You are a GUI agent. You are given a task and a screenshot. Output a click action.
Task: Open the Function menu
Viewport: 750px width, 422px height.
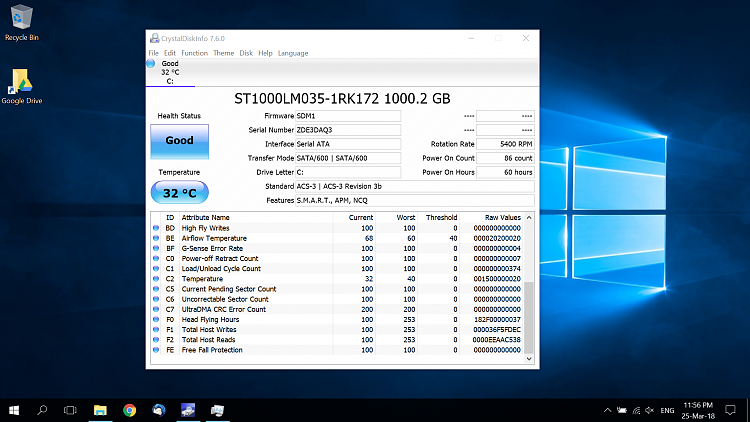[194, 53]
